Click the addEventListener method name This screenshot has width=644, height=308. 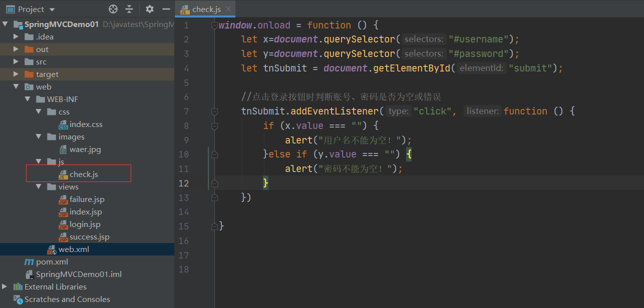(x=334, y=111)
